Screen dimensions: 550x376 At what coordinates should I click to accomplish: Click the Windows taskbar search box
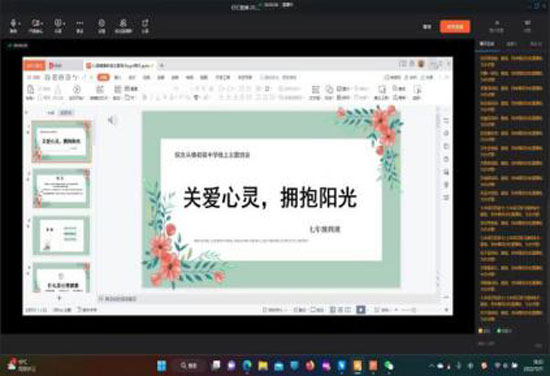pos(188,365)
